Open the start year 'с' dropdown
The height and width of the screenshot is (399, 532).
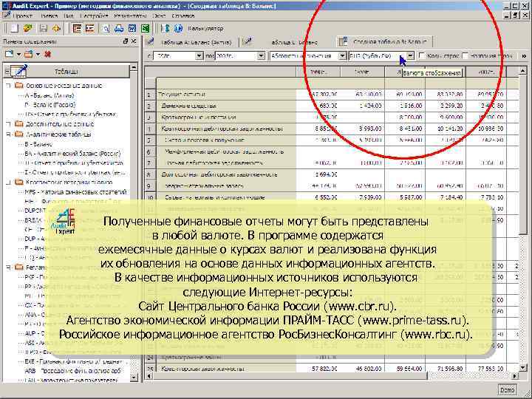click(199, 55)
